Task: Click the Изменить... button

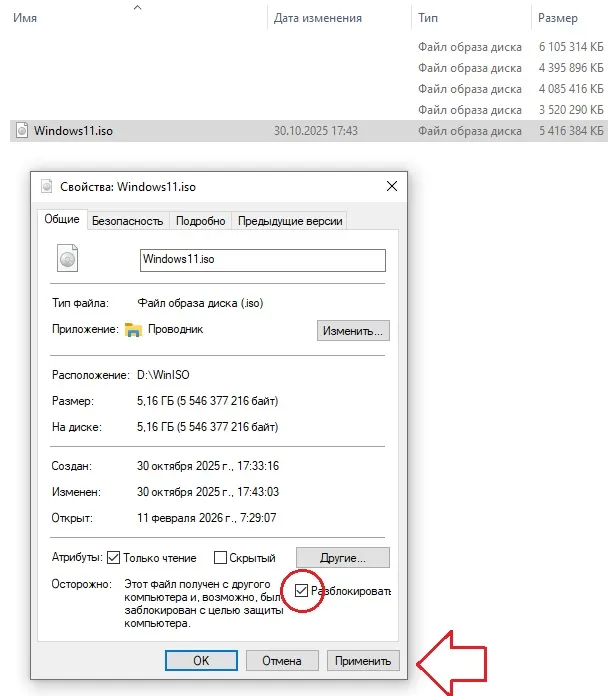Action: point(353,331)
